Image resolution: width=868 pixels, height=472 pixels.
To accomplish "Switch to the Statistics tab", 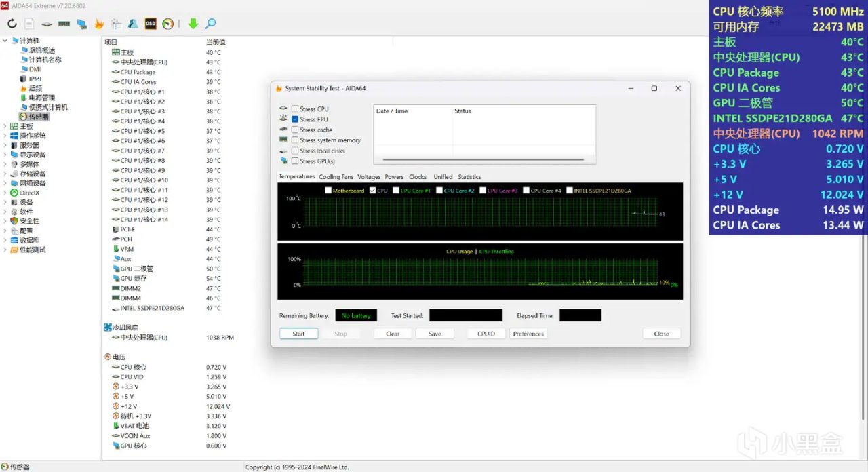I will pyautogui.click(x=469, y=177).
